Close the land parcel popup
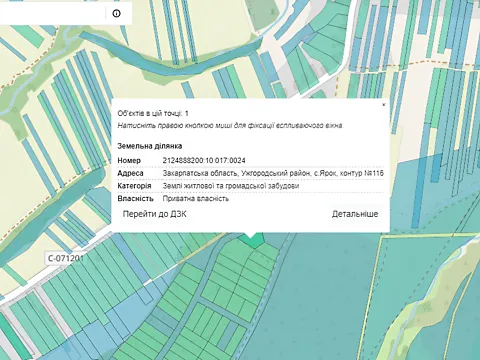 pyautogui.click(x=384, y=105)
